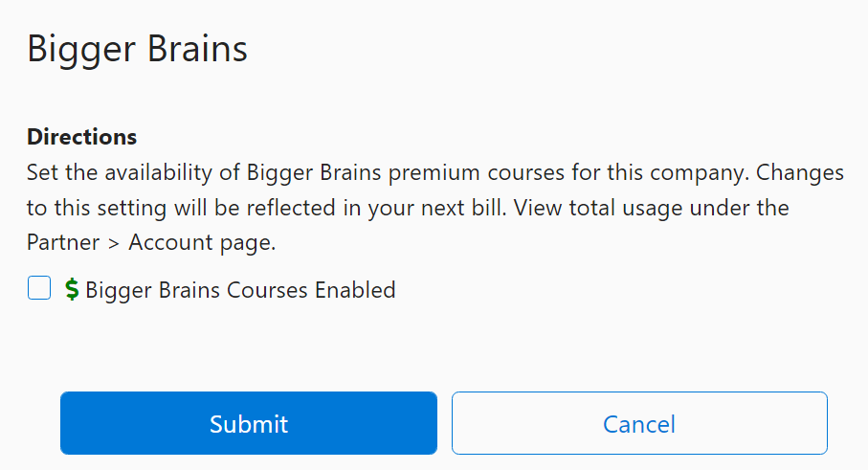
Task: Click the 'Partner > Account page' text
Action: pyautogui.click(x=151, y=242)
